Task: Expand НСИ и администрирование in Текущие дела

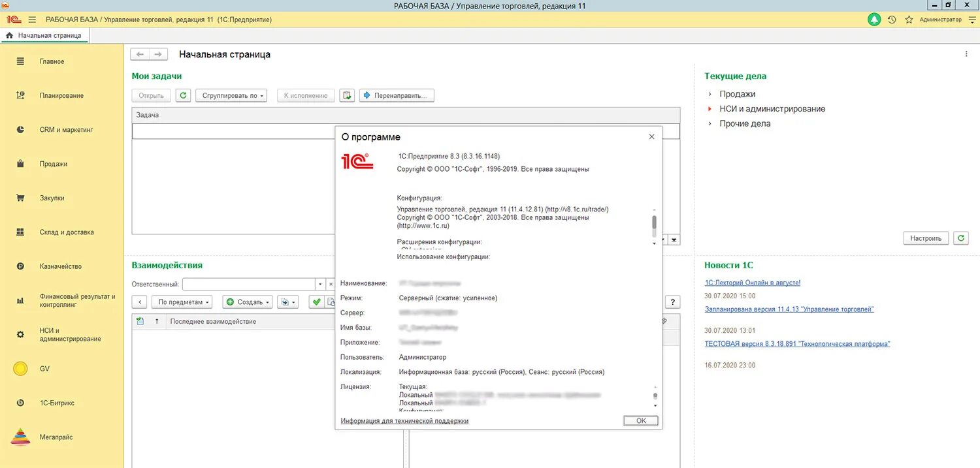Action: point(711,109)
